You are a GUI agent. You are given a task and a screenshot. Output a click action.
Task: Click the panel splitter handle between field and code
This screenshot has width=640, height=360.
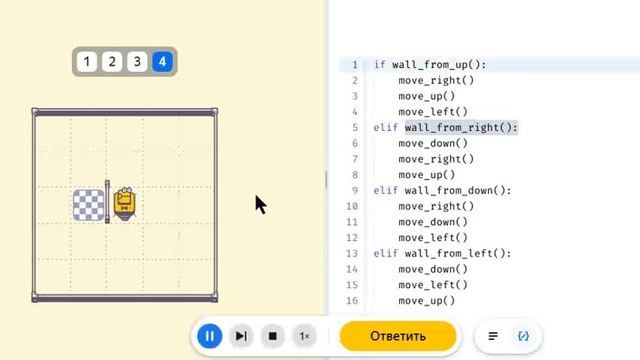click(327, 180)
